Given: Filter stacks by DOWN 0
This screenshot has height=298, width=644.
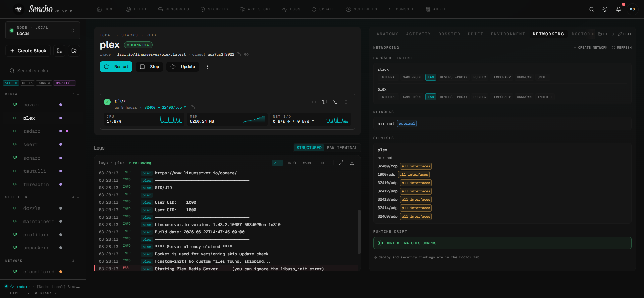Looking at the screenshot, I should coord(44,83).
